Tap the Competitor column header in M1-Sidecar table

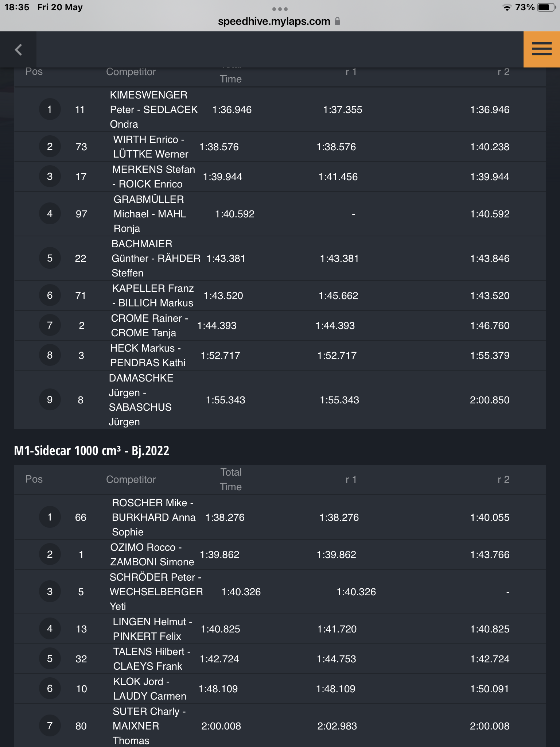tap(131, 479)
